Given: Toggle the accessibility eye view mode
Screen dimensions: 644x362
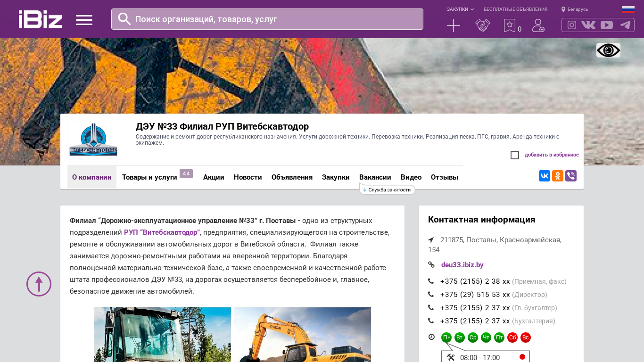Looking at the screenshot, I should (608, 50).
